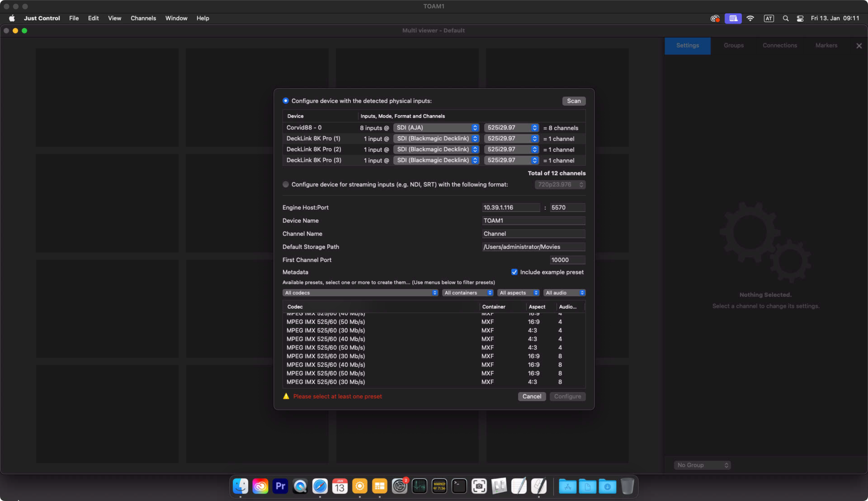Open Screenshot utility in dock
The image size is (868, 501).
tap(479, 486)
